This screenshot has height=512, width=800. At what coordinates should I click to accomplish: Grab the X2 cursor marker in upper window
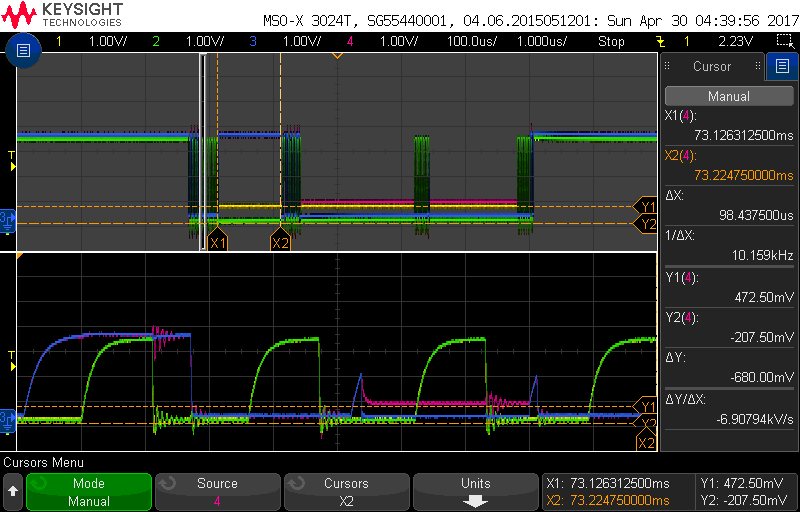click(280, 239)
